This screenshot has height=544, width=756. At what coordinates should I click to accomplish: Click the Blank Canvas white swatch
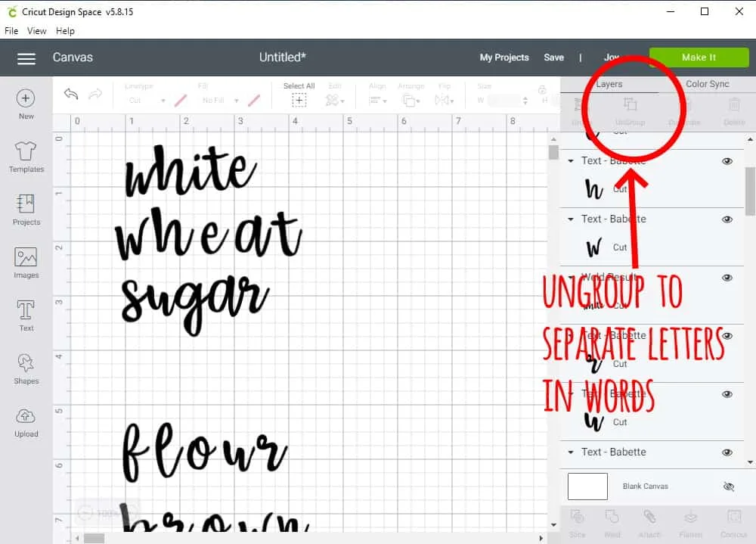[587, 486]
